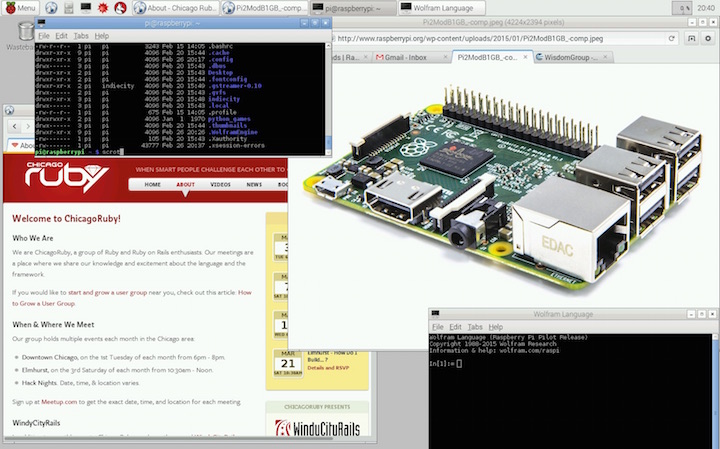The image size is (720, 449).
Task: Open File menu in pi@raspberrypi terminal
Action: click(x=44, y=36)
